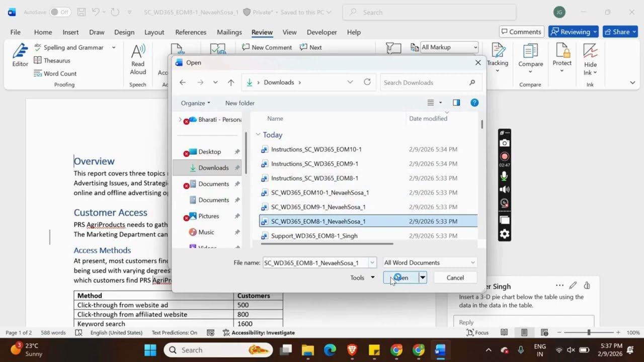Image resolution: width=644 pixels, height=362 pixels.
Task: Collapse the Today group in file list
Action: pos(258,135)
